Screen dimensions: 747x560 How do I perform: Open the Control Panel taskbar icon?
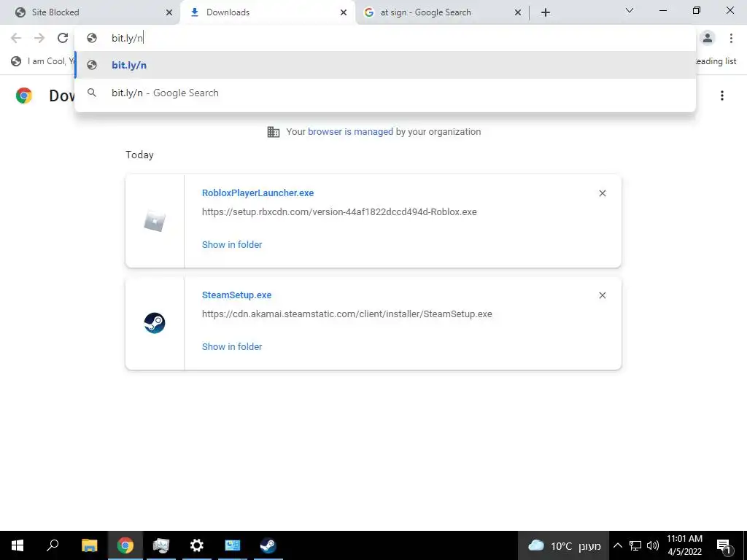[233, 545]
